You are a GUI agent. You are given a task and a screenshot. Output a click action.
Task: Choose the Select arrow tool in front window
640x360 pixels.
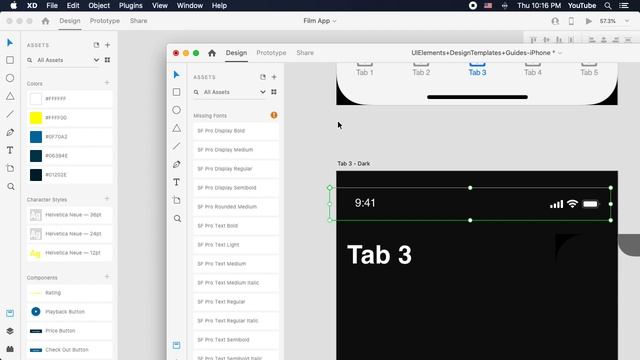point(176,75)
